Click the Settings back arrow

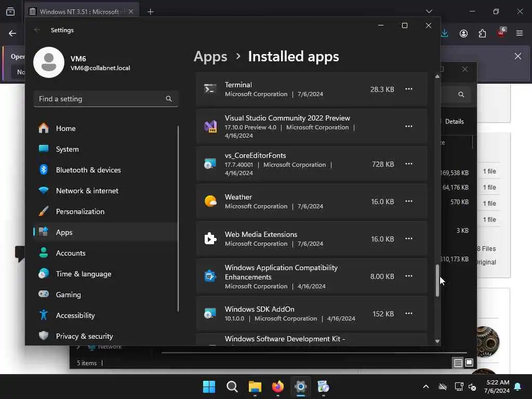(x=37, y=30)
